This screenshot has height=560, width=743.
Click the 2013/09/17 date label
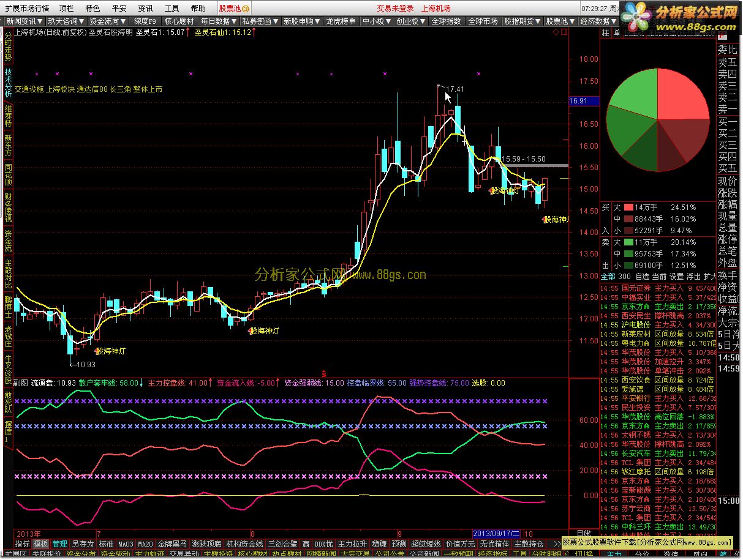[x=497, y=533]
